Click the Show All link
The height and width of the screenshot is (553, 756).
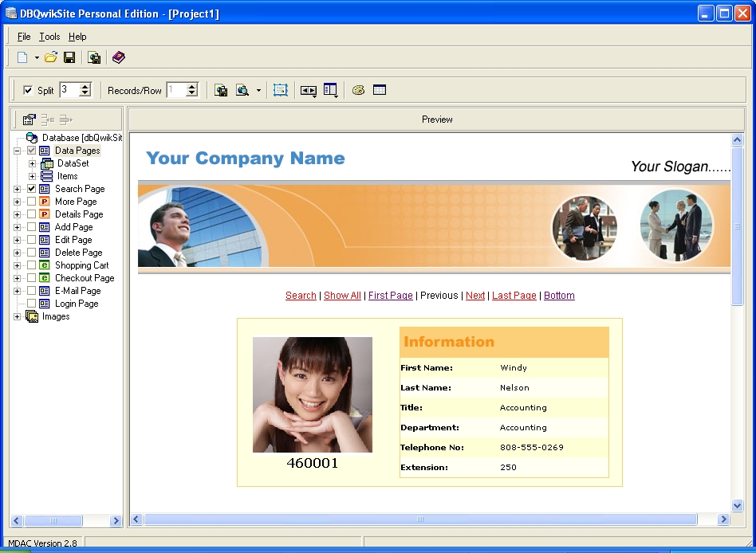[342, 296]
